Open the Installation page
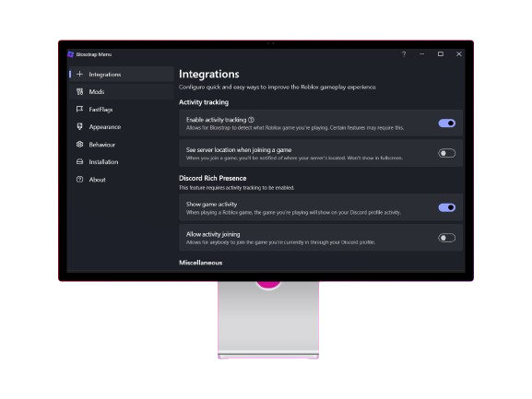 click(x=103, y=161)
